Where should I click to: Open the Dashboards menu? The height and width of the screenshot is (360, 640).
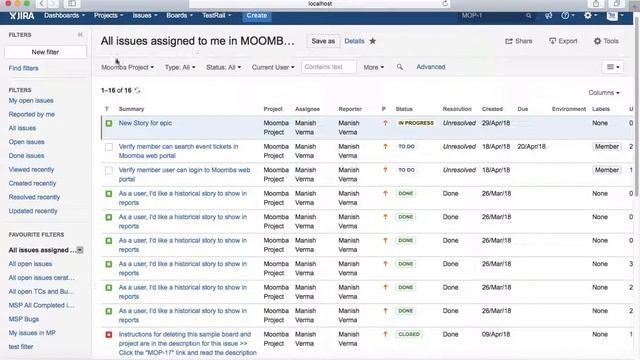pos(64,16)
